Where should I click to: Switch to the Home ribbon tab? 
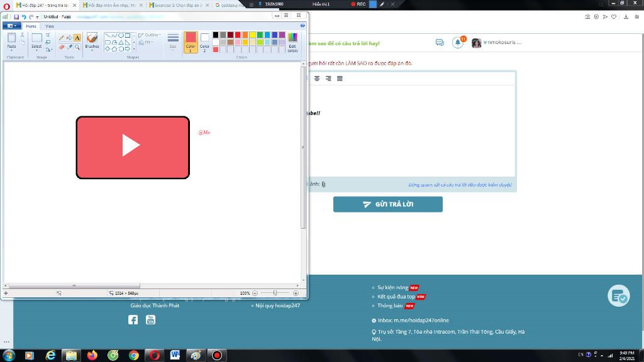click(31, 26)
